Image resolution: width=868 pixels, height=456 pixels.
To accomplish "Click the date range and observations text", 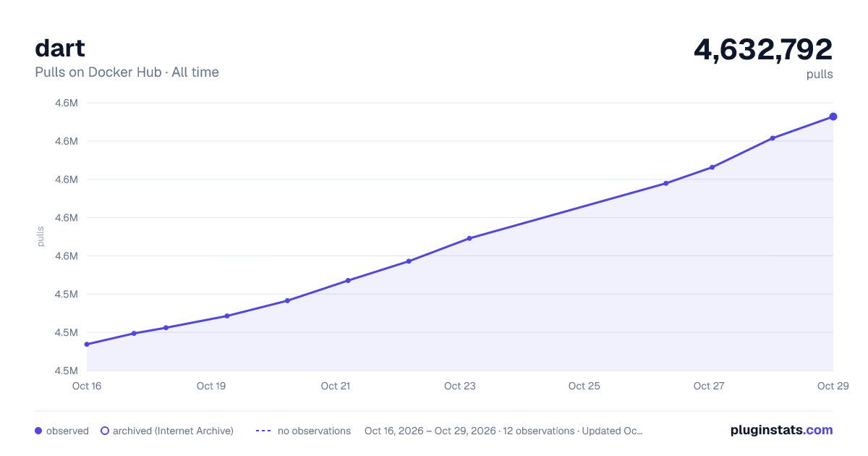I will click(x=504, y=431).
